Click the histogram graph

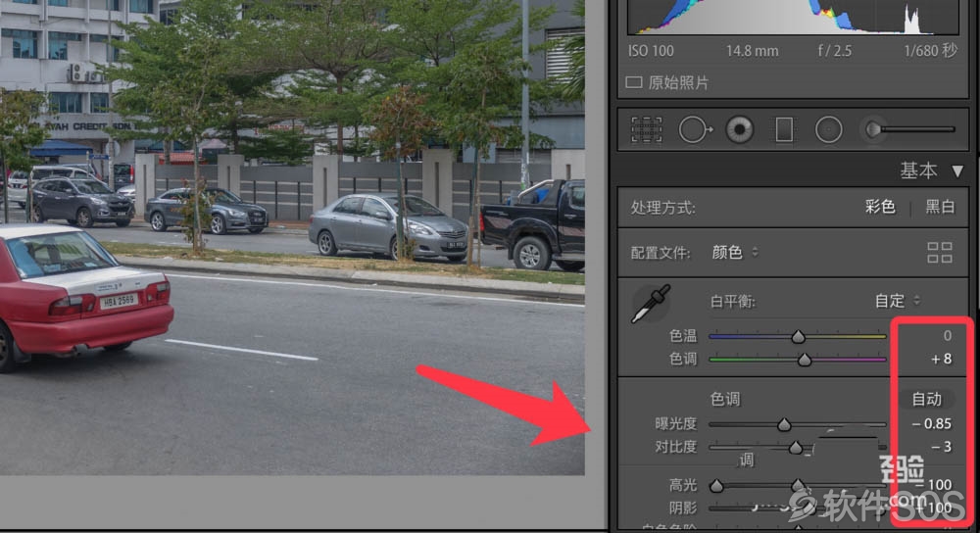(793, 17)
